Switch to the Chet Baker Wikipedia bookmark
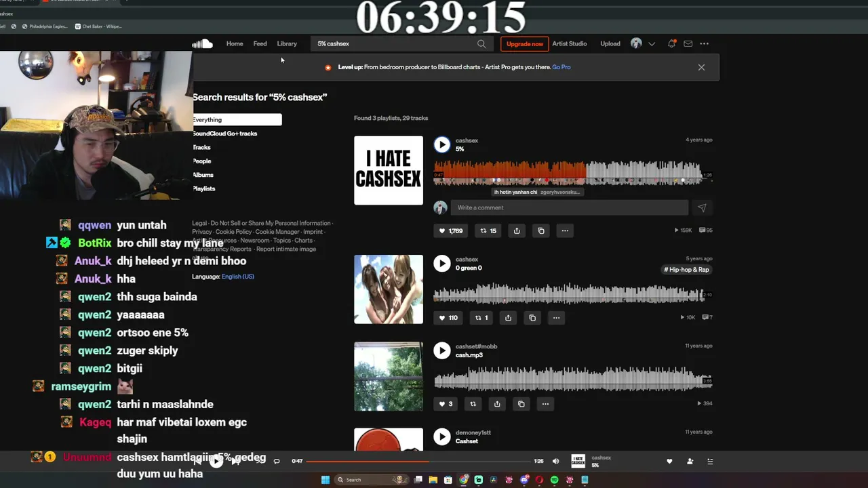The image size is (868, 488). point(98,26)
